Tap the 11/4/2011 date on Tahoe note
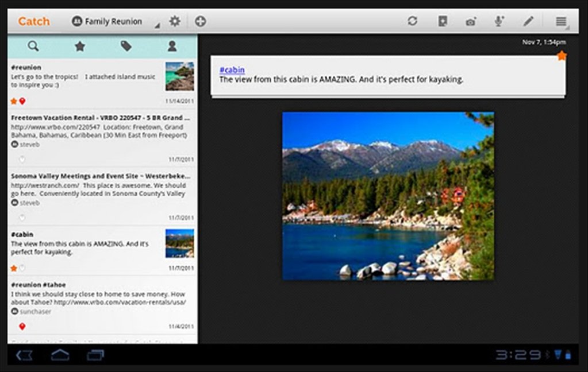Image resolution: width=588 pixels, height=372 pixels. [181, 327]
